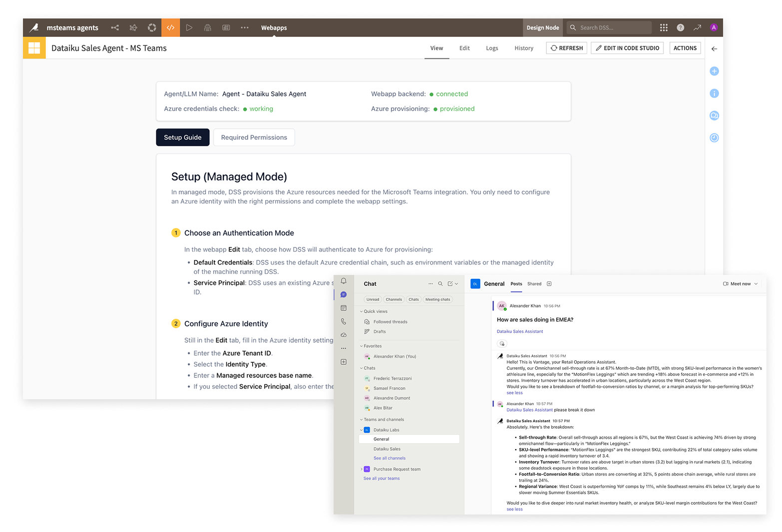
Task: Select the highlighted Code menu icon
Action: point(170,27)
